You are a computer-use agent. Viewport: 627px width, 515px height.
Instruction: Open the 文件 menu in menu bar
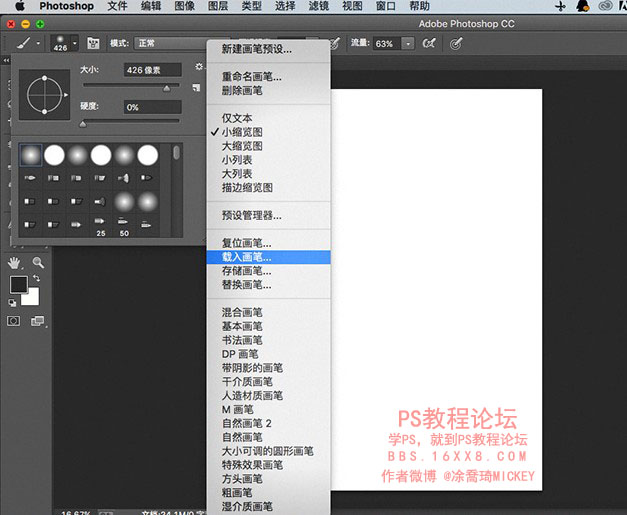click(x=117, y=6)
